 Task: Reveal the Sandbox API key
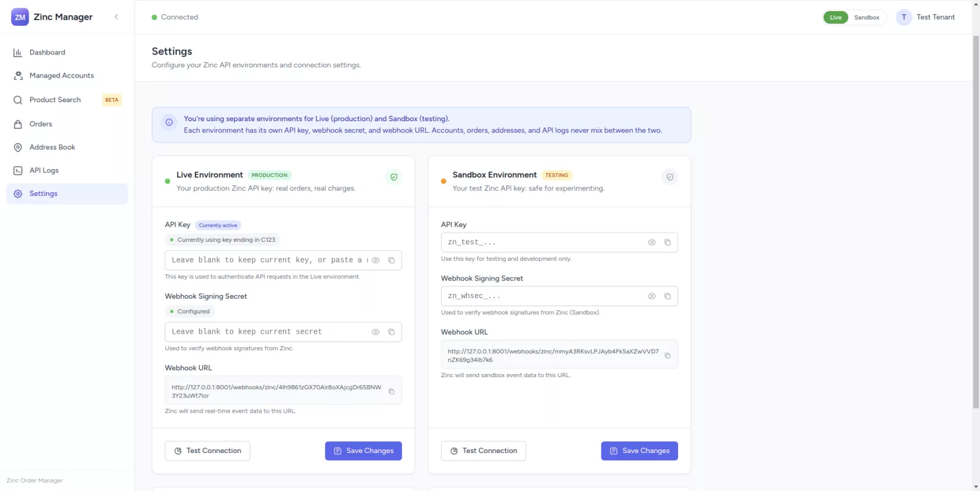(652, 242)
